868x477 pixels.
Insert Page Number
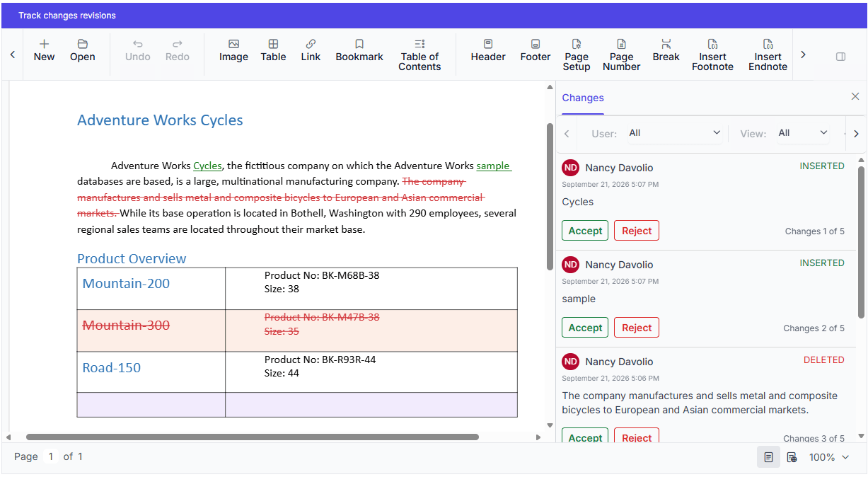coord(621,54)
